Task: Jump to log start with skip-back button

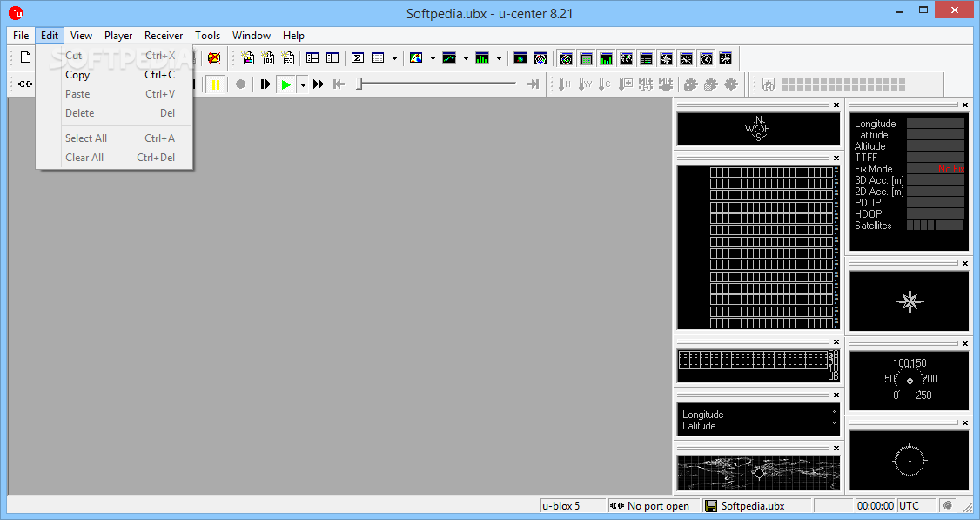Action: click(339, 84)
